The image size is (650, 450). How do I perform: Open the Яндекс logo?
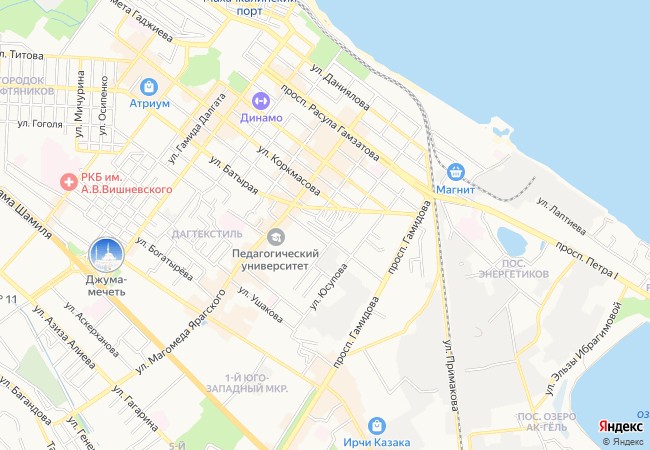point(621,426)
